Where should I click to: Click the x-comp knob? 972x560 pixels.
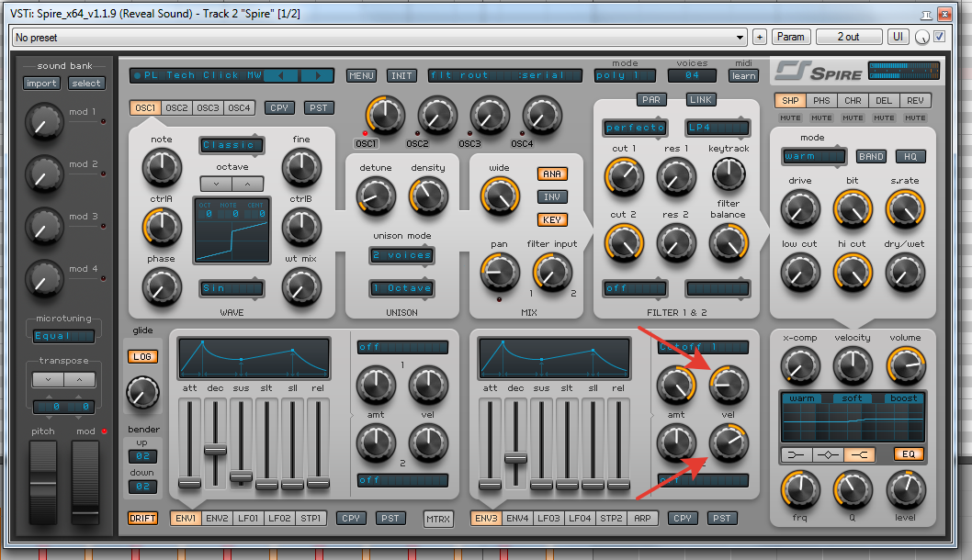(x=800, y=365)
